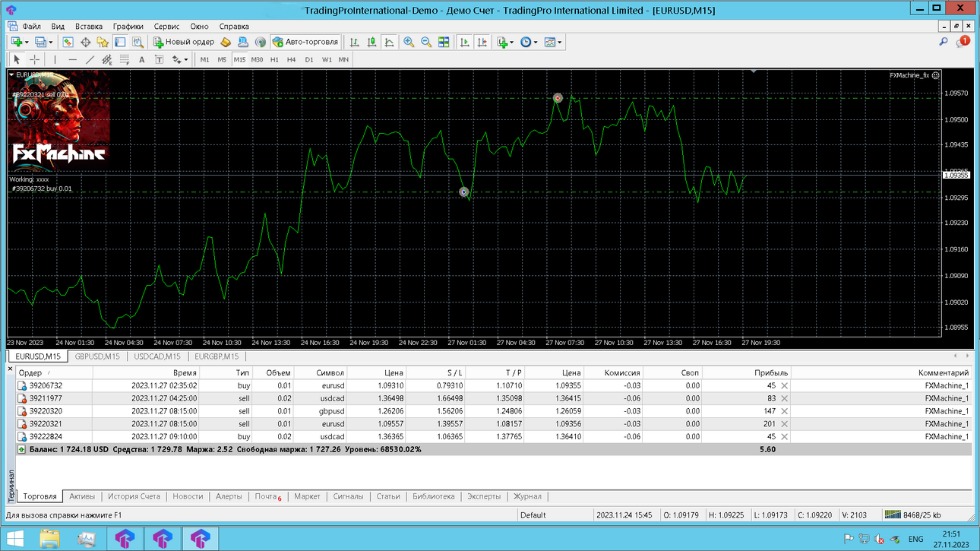Select the trendline drawing tool
Screen dimensions: 980x551
tap(90, 59)
